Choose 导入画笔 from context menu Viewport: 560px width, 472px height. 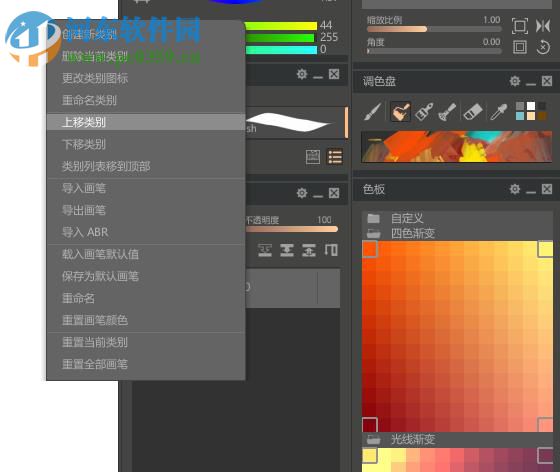(146, 188)
